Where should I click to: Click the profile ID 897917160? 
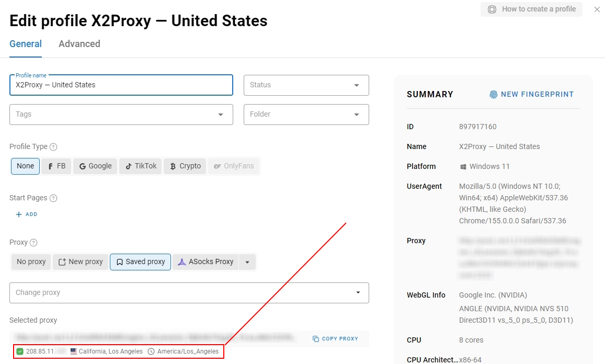click(x=477, y=127)
